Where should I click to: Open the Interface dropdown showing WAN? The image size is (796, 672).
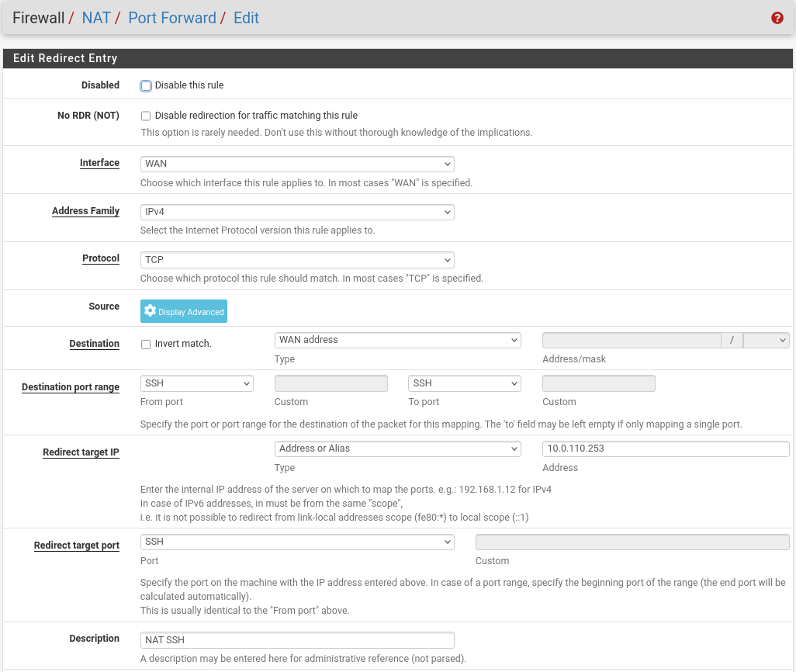click(x=296, y=164)
